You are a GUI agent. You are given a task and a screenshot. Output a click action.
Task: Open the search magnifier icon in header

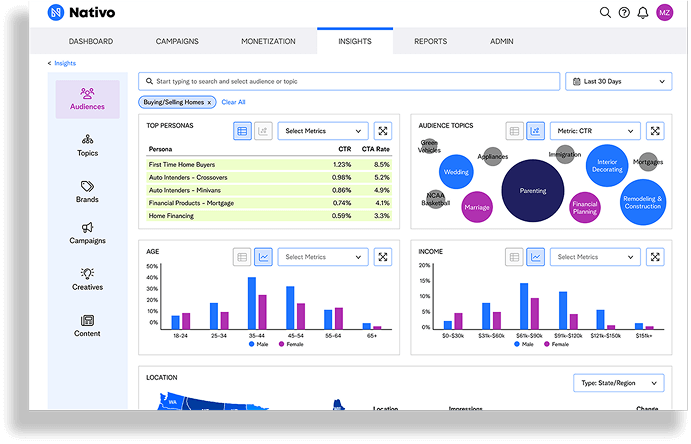point(605,12)
